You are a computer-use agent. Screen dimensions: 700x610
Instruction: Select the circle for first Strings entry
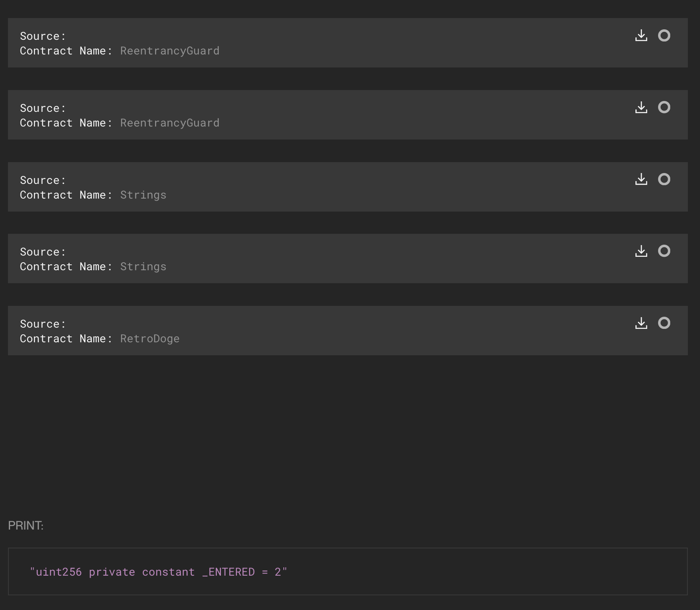click(664, 180)
